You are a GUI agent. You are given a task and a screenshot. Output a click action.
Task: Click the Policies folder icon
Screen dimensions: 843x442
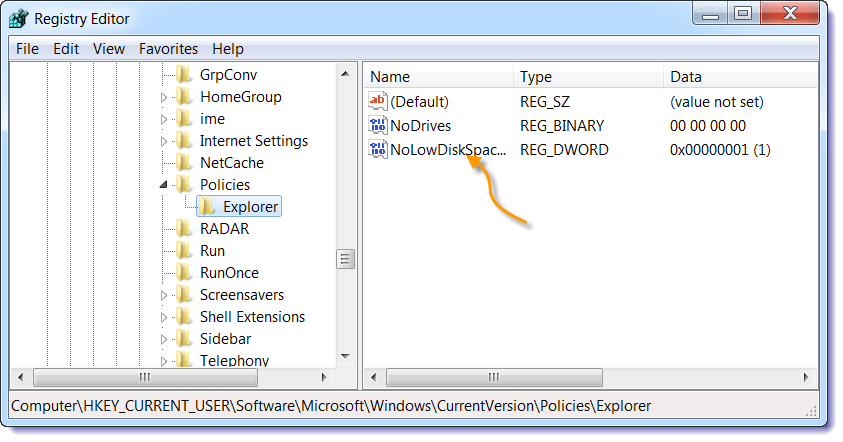coord(184,185)
